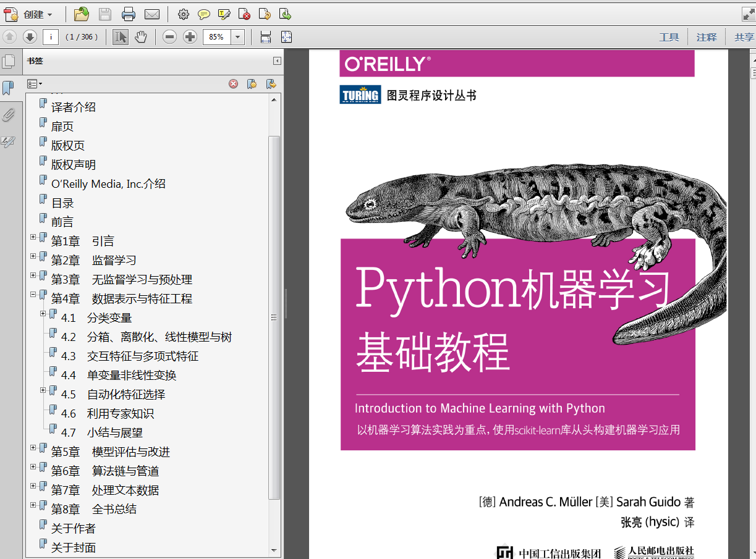This screenshot has height=559, width=756.
Task: Jump to the 关于作者 bookmark
Action: tap(74, 528)
